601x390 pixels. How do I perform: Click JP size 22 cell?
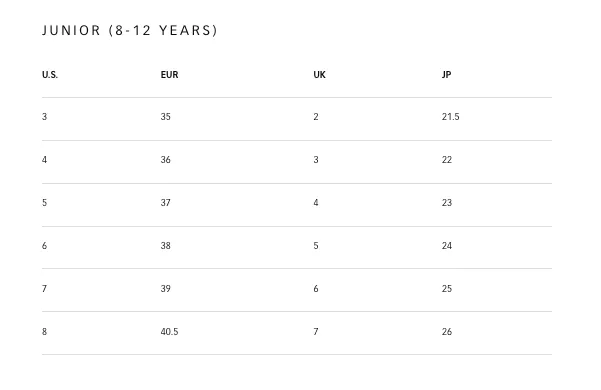click(x=447, y=160)
